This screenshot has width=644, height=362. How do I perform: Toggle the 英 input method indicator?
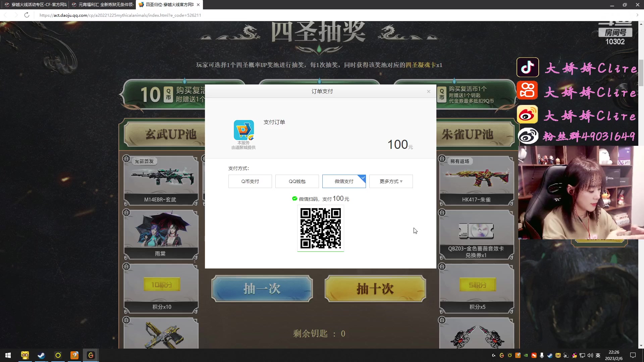[x=598, y=355]
